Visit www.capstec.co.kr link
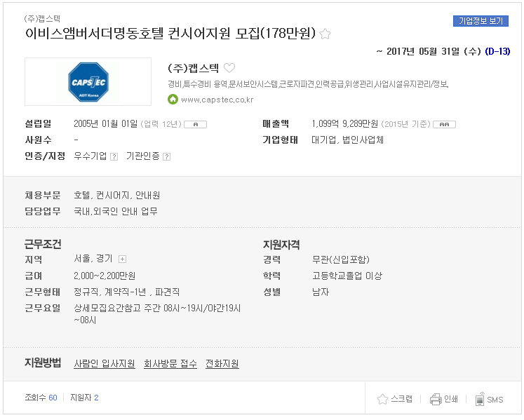This screenshot has width=524, height=420. 217,100
